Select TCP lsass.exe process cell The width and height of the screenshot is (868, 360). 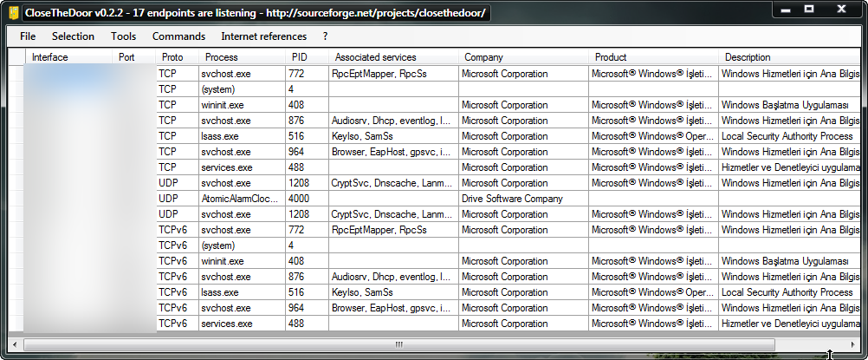click(x=242, y=136)
